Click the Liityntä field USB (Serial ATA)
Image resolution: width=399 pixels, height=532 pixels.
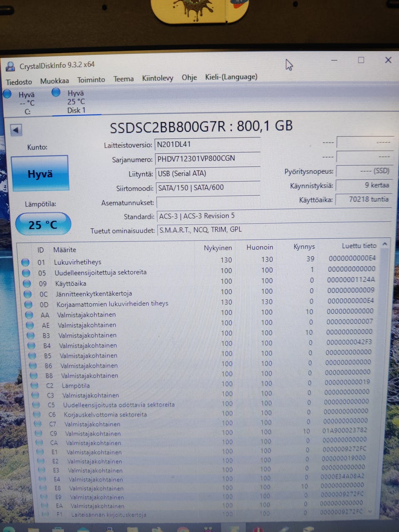coord(208,173)
